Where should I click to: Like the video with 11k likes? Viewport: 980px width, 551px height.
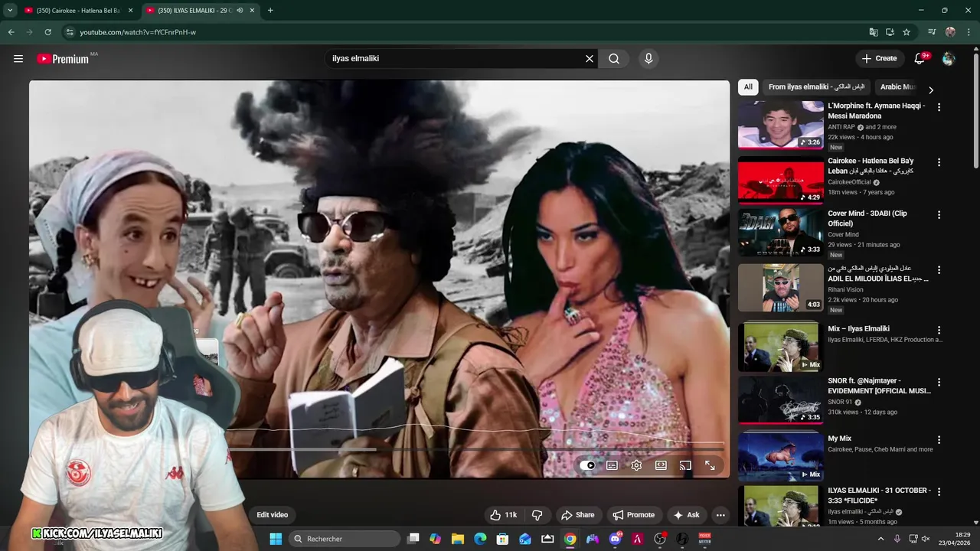503,515
